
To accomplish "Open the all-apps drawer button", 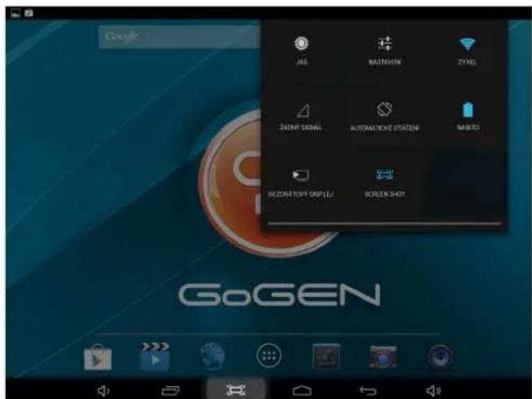I will pos(268,356).
